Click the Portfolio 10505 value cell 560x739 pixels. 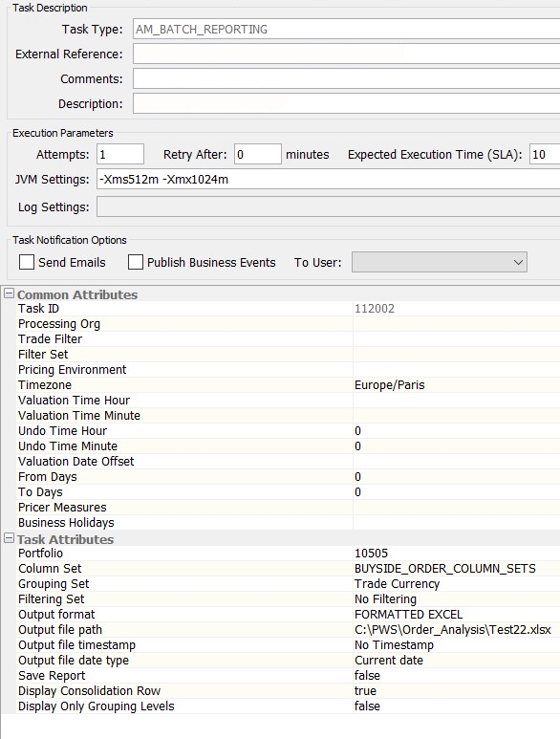point(457,554)
